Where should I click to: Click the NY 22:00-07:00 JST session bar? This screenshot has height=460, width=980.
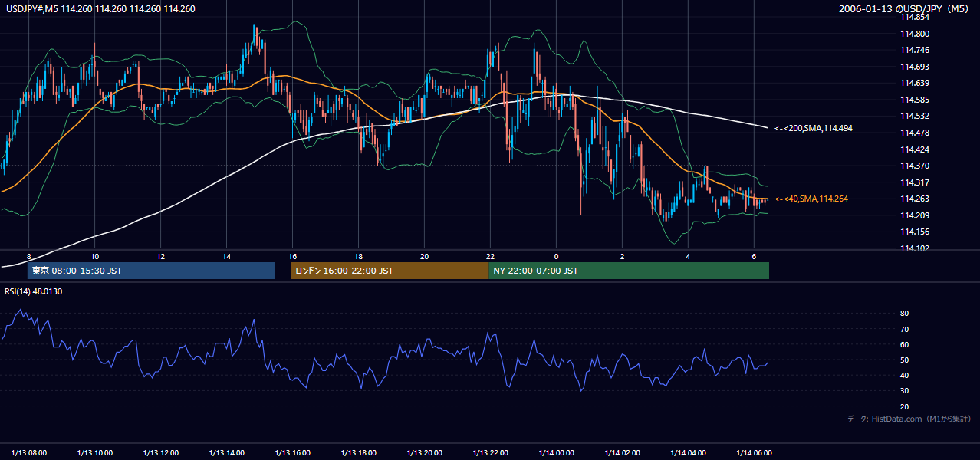(x=629, y=271)
